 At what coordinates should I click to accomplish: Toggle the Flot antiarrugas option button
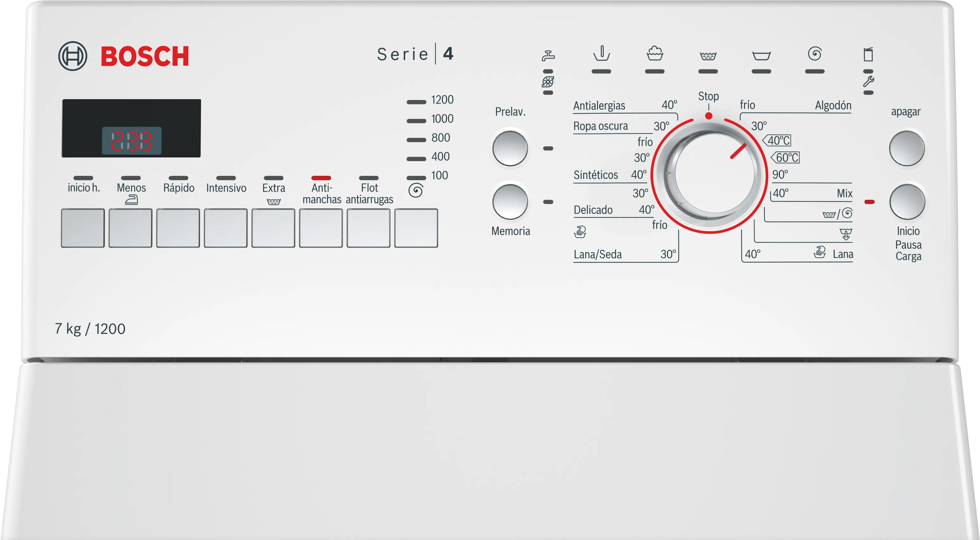click(368, 228)
